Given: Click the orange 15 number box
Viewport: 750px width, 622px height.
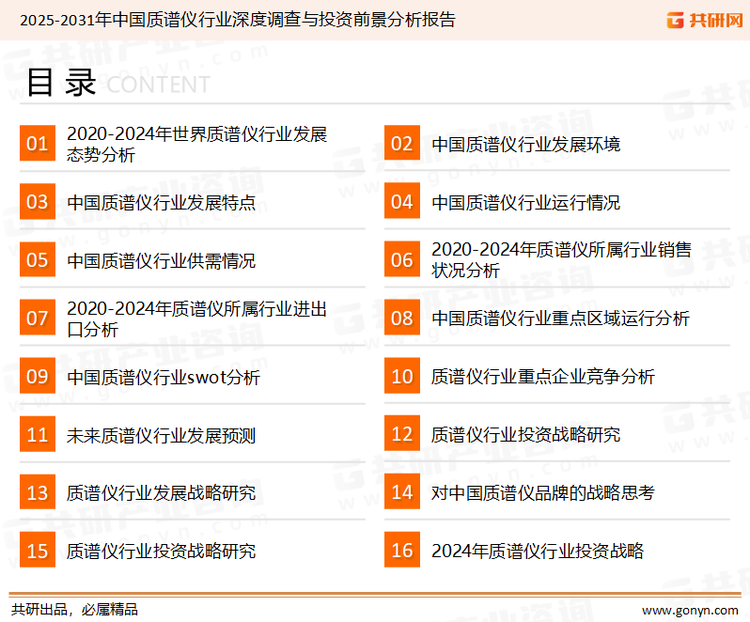Looking at the screenshot, I should [37, 550].
